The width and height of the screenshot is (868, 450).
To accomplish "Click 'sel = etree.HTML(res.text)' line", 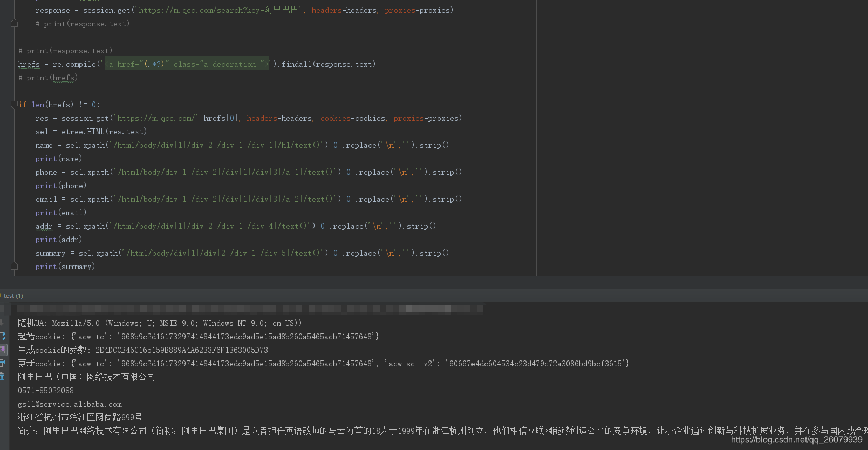I will click(91, 132).
